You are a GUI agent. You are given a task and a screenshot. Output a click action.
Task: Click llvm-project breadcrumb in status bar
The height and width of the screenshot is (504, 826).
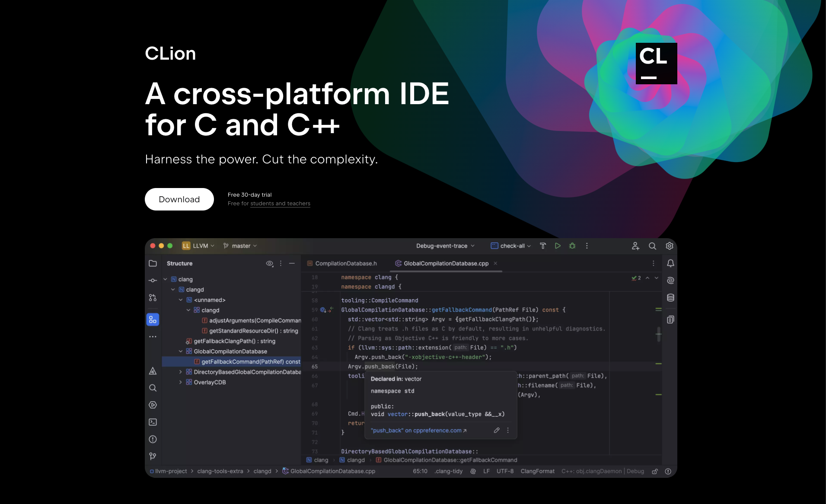(x=168, y=471)
